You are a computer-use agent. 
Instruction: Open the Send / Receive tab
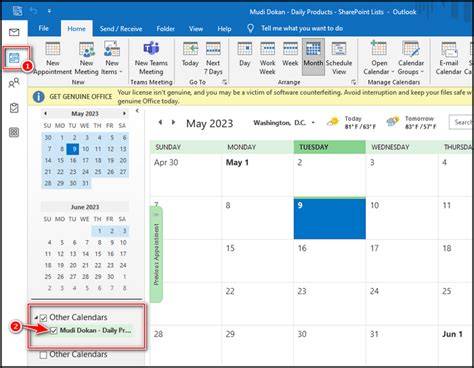[121, 29]
